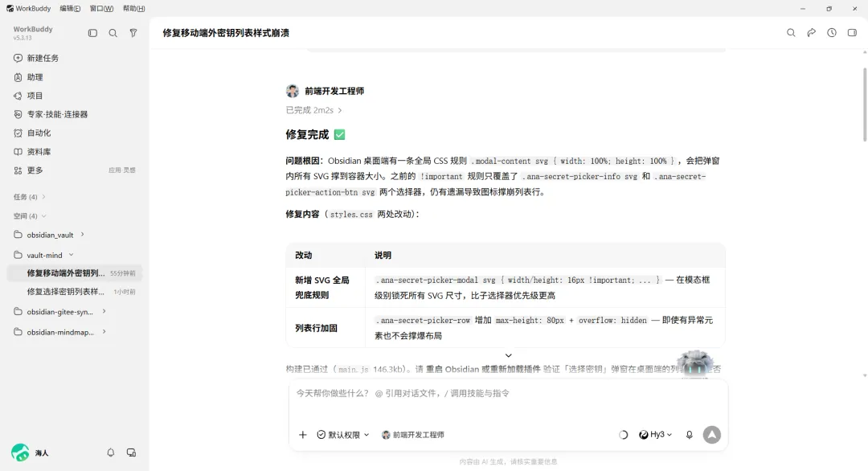Viewport: 868px width, 471px height.
Task: Open the 默认权限 permission dropdown
Action: pyautogui.click(x=342, y=435)
